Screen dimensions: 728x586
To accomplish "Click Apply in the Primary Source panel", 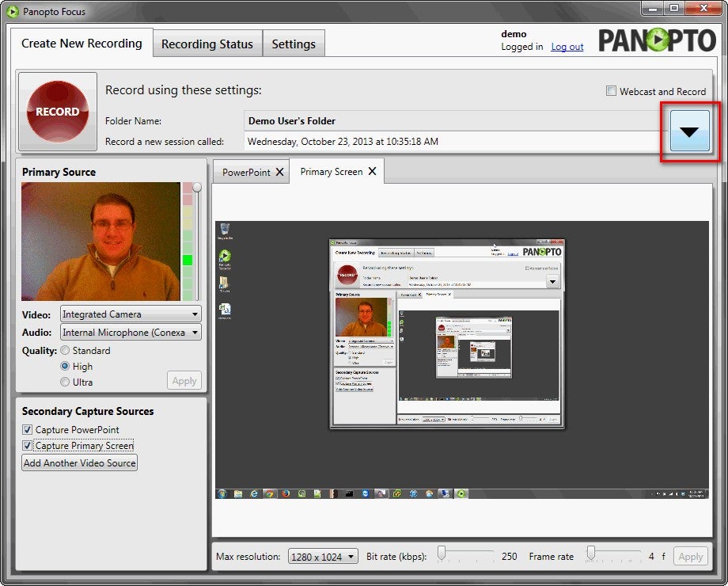I will 184,381.
